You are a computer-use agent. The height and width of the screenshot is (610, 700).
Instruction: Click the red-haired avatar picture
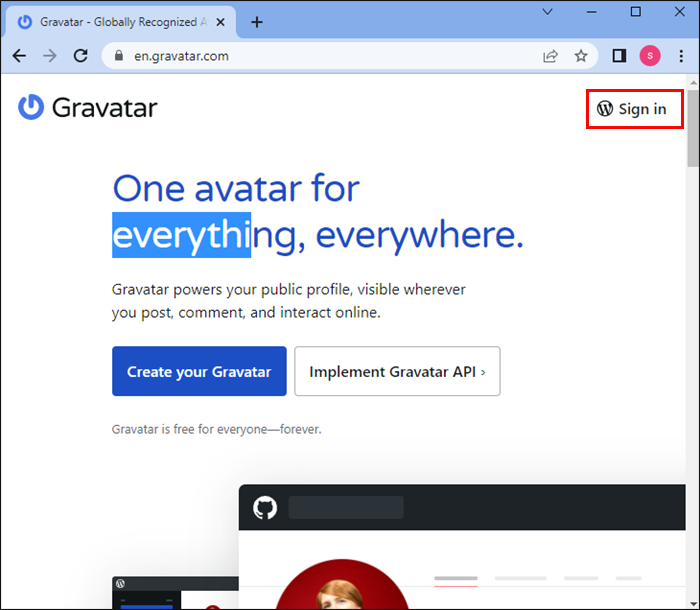click(342, 584)
